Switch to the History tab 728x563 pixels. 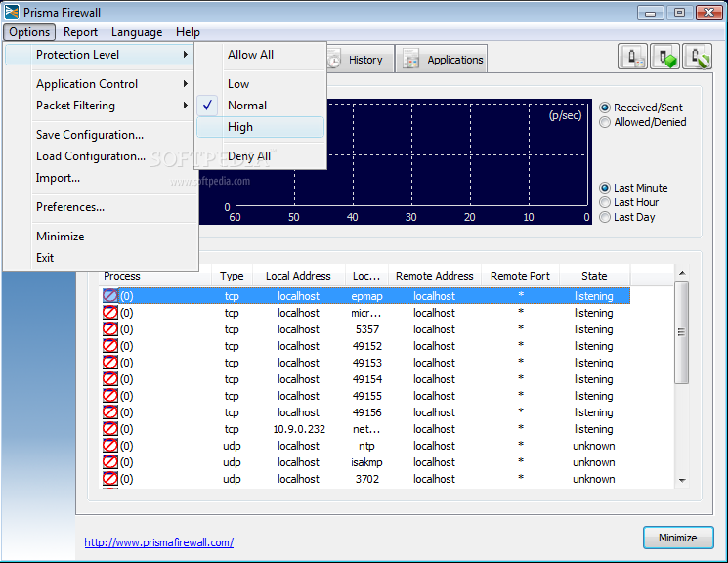(x=360, y=60)
